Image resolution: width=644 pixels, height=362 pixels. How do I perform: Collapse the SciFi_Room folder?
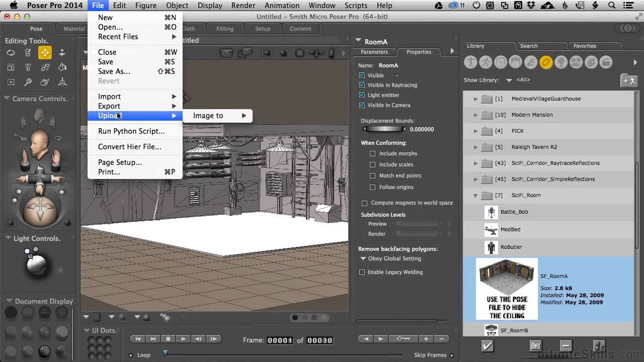point(475,196)
